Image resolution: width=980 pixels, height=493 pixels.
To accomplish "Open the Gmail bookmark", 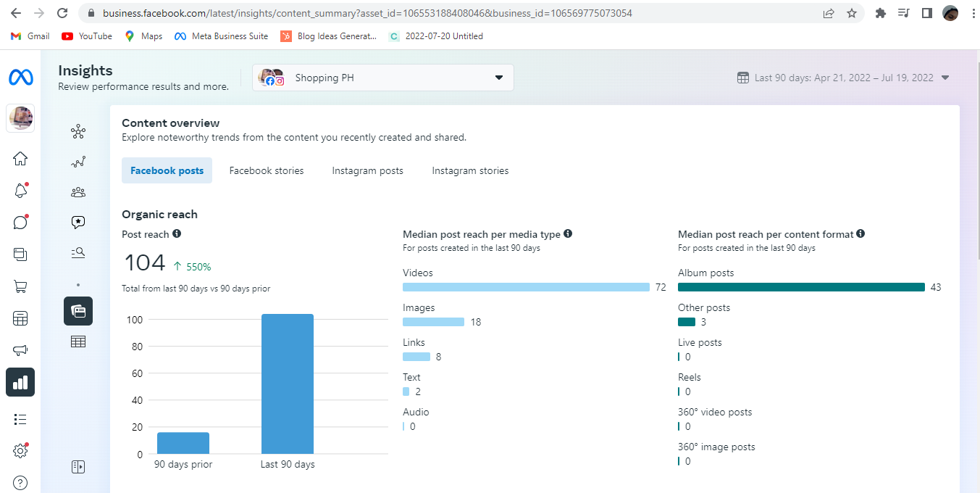I will (x=30, y=36).
